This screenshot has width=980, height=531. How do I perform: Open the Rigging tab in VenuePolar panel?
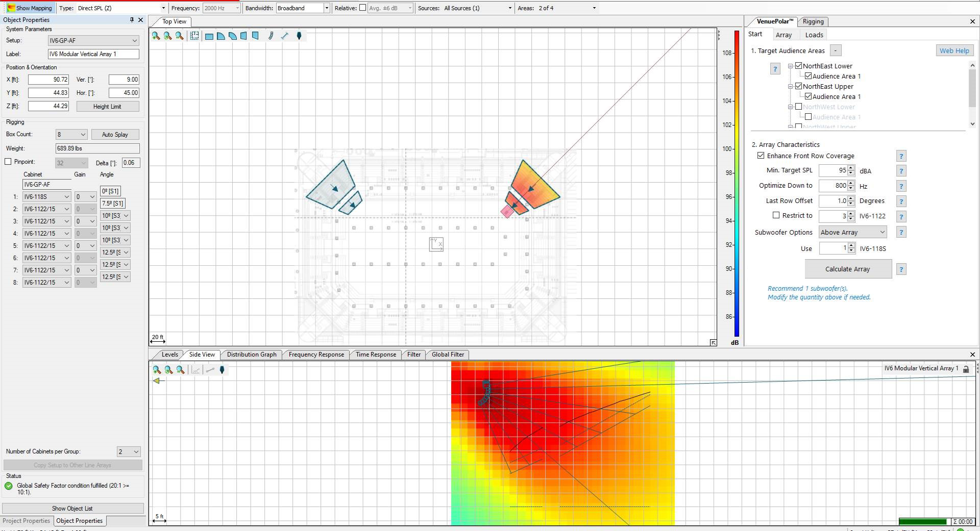pos(813,21)
